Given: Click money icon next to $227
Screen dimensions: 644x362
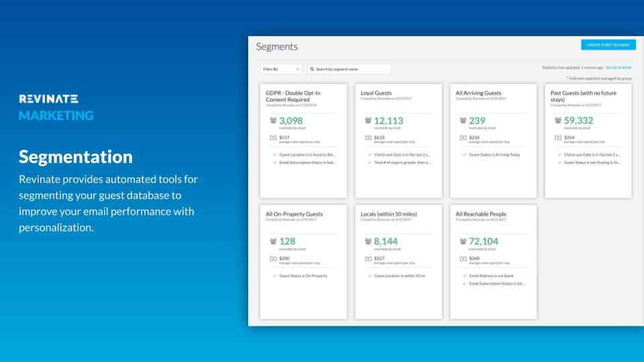Looking at the screenshot, I should point(368,259).
